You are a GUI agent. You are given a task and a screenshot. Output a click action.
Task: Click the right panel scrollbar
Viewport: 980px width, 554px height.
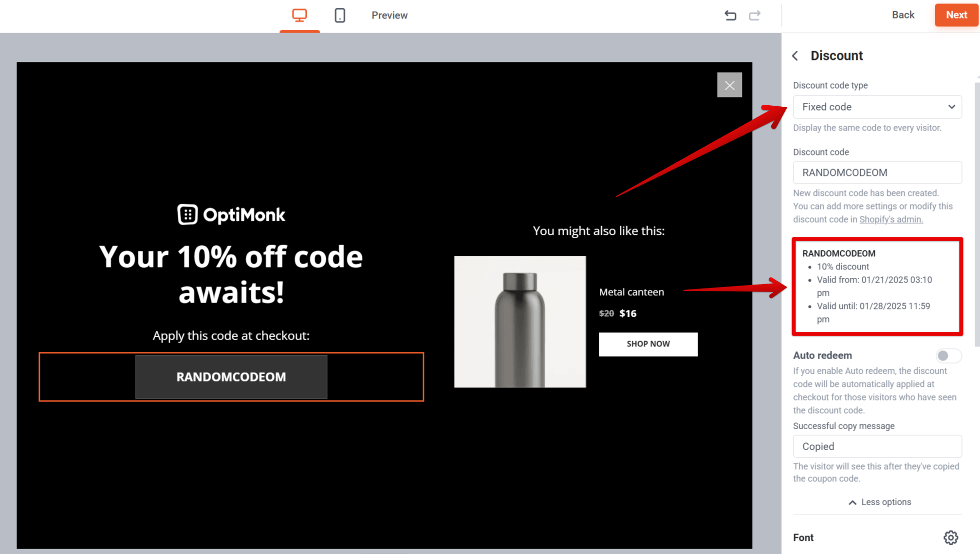pyautogui.click(x=977, y=214)
